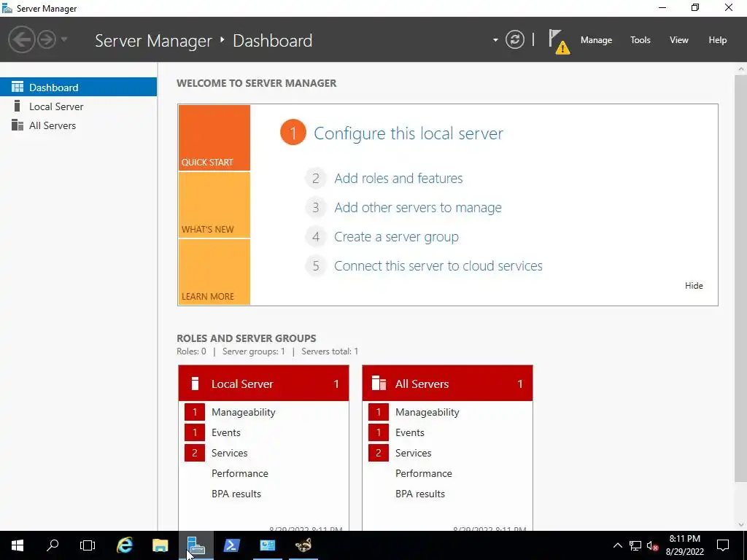The width and height of the screenshot is (747, 560).
Task: Open Manageability in All Servers tile
Action: click(x=427, y=412)
